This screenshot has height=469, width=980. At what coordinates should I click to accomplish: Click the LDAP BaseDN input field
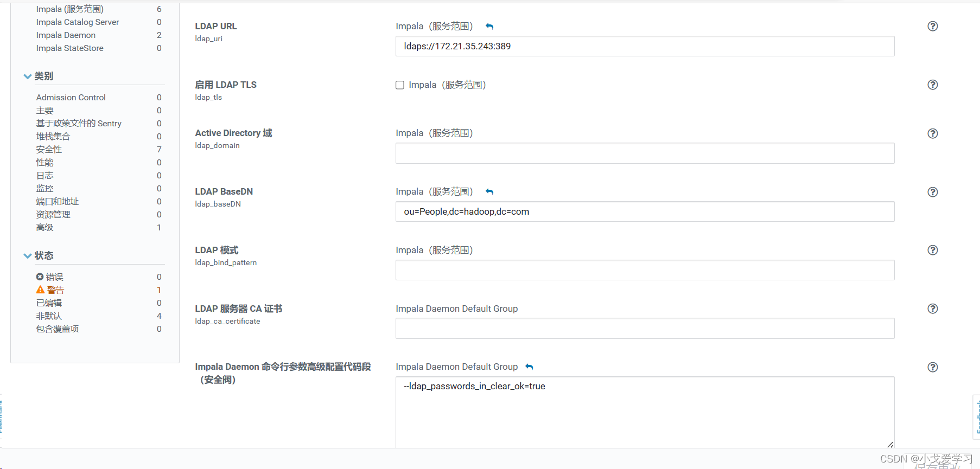tap(645, 211)
